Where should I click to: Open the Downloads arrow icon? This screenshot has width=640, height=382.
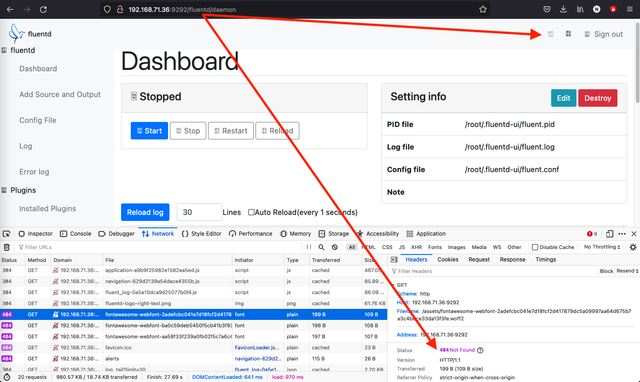563,9
